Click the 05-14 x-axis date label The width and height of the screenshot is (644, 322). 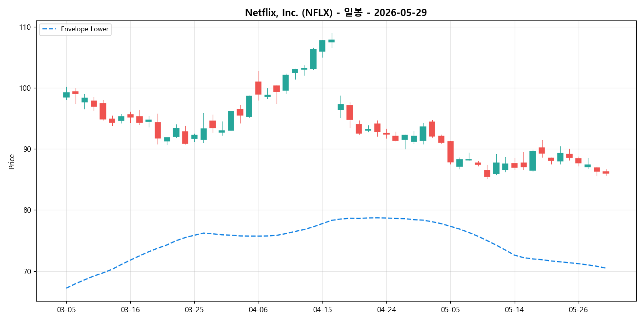[x=514, y=309]
